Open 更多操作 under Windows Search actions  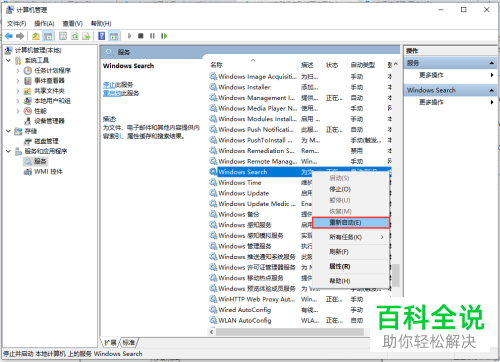coord(431,102)
